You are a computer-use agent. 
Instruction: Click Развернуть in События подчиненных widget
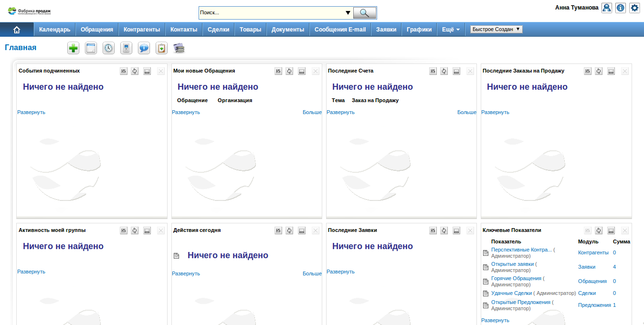tap(32, 112)
